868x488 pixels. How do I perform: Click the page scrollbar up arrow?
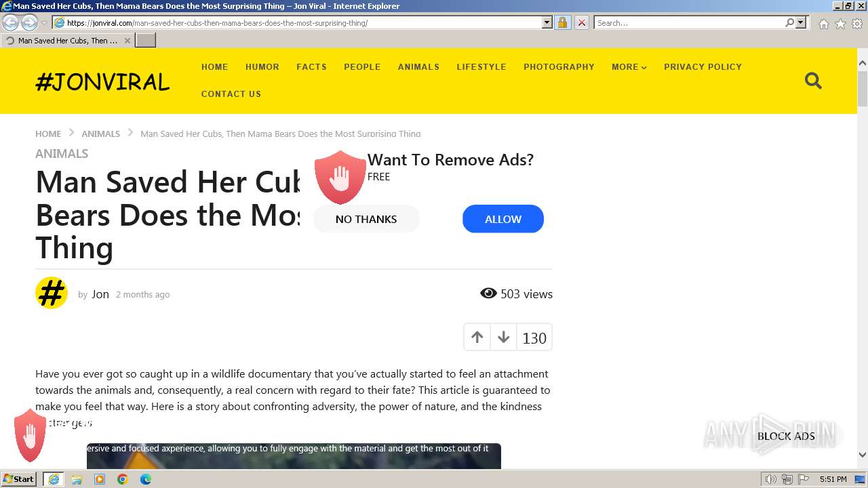point(863,64)
